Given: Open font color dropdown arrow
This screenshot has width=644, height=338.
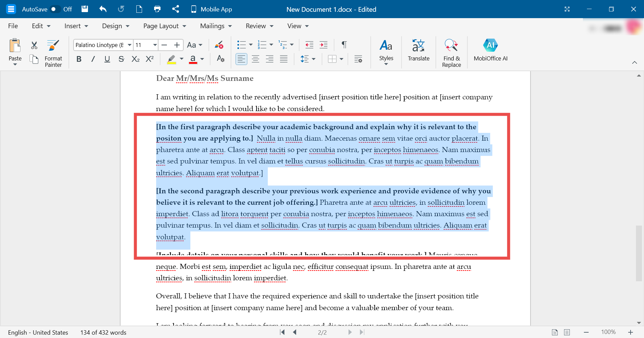Looking at the screenshot, I should pyautogui.click(x=202, y=59).
